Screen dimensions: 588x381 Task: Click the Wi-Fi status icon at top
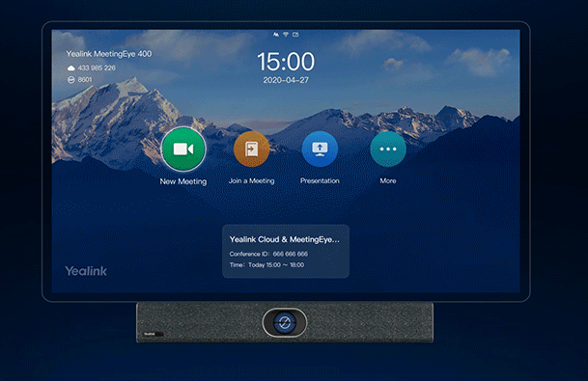286,35
